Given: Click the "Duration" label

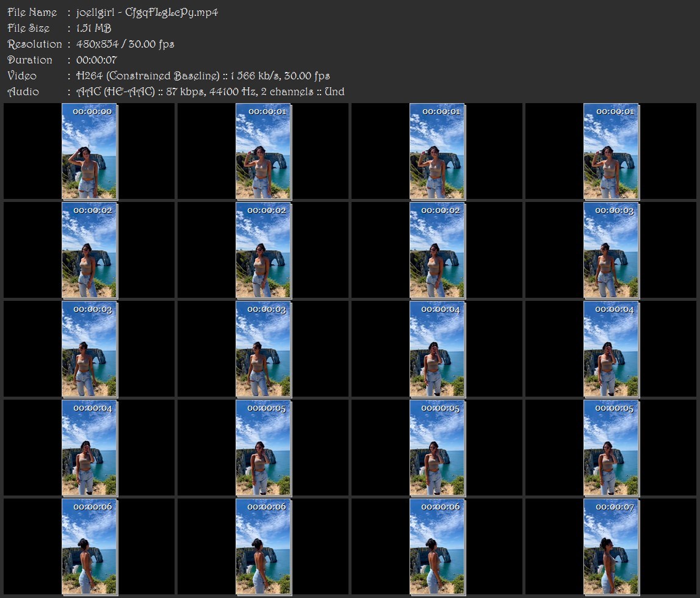Looking at the screenshot, I should click(30, 60).
